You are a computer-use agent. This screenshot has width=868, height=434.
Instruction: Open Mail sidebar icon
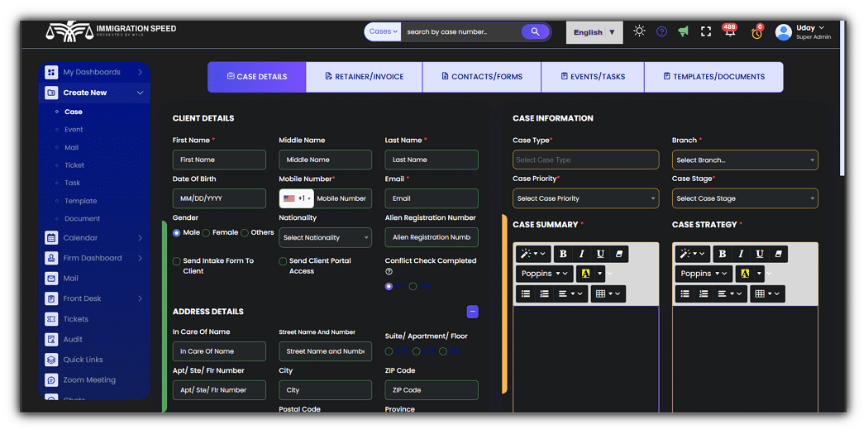51,279
